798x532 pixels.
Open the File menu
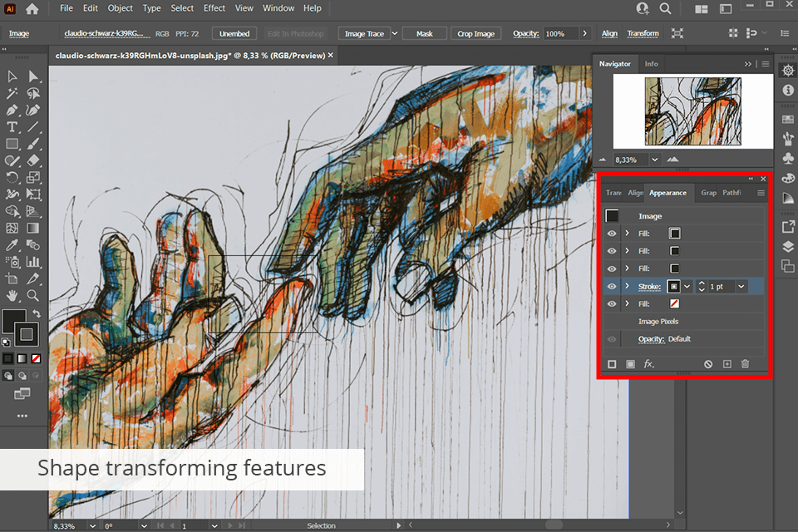(66, 8)
